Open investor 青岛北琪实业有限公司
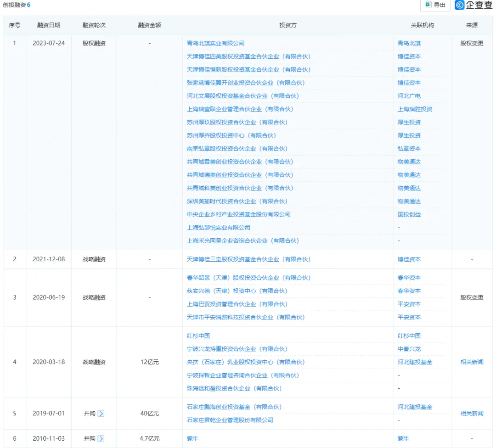The height and width of the screenshot is (448, 496). click(215, 43)
